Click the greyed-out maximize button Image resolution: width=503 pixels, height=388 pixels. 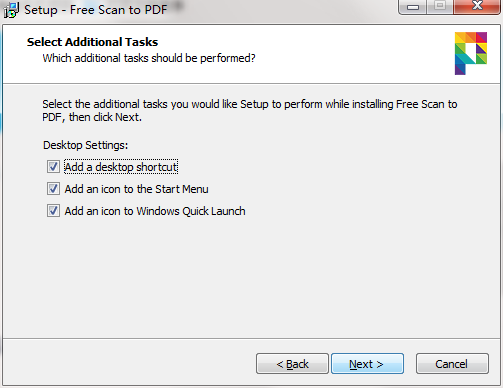[x=440, y=6]
